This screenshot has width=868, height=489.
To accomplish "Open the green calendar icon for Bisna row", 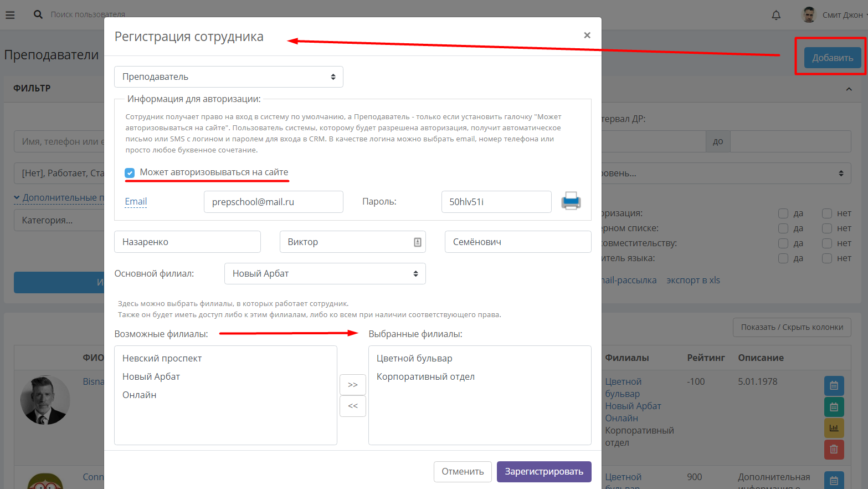I will point(834,407).
